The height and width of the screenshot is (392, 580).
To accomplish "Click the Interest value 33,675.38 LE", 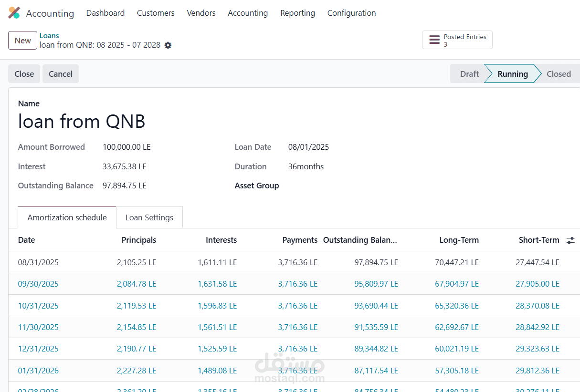I will click(x=125, y=166).
